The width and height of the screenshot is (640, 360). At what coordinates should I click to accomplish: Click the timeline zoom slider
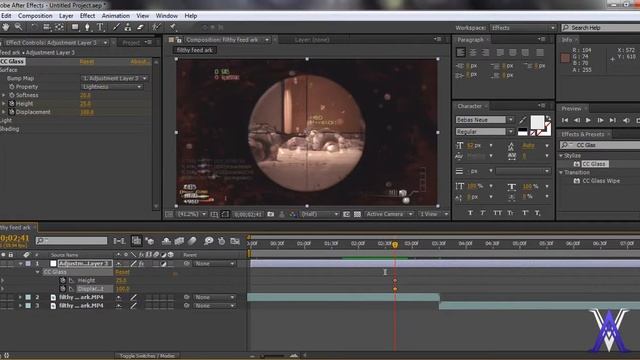pyautogui.click(x=271, y=356)
